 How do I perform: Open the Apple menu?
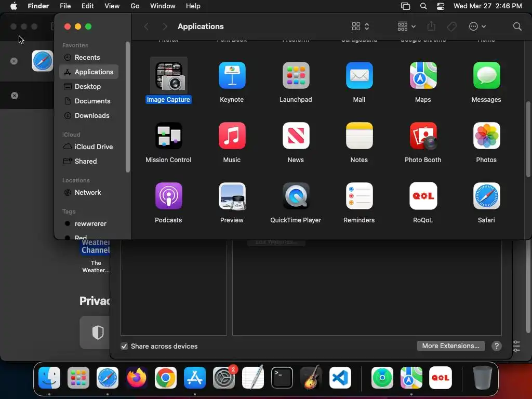pyautogui.click(x=14, y=6)
